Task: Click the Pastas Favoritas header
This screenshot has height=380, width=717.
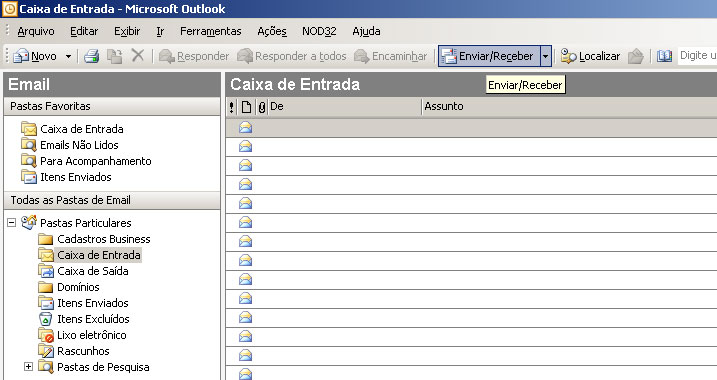Action: [x=112, y=106]
